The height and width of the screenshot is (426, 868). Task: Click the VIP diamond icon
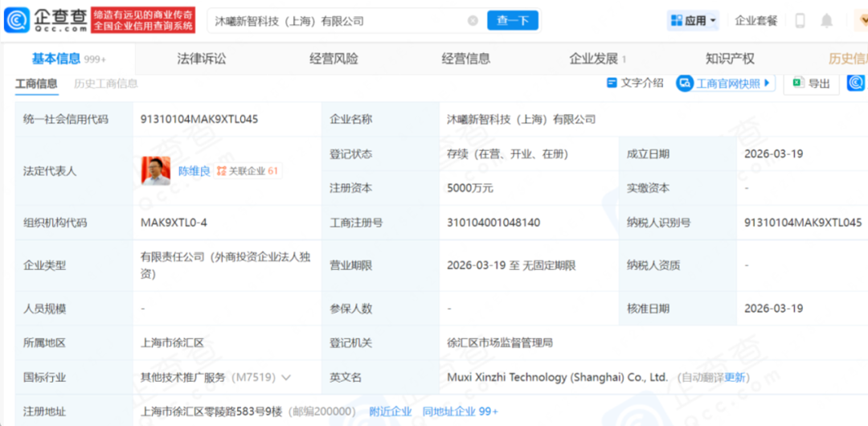coord(860,21)
